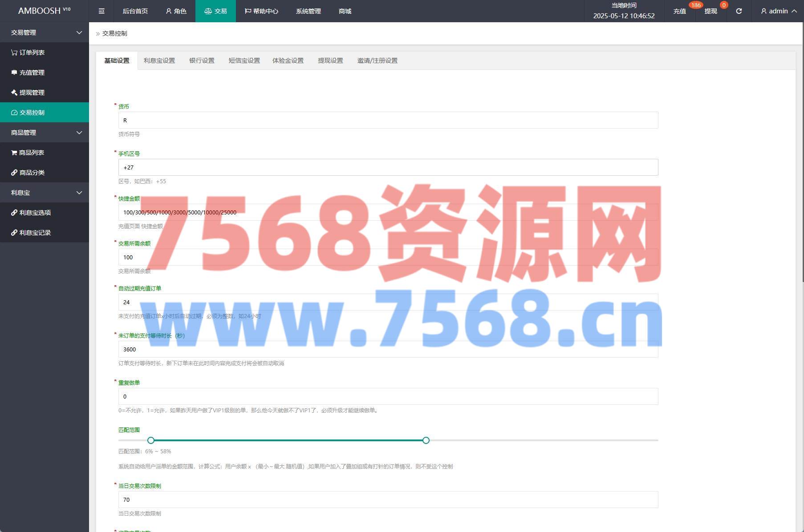Click the 手机区号 input field
The image size is (804, 532).
point(388,167)
